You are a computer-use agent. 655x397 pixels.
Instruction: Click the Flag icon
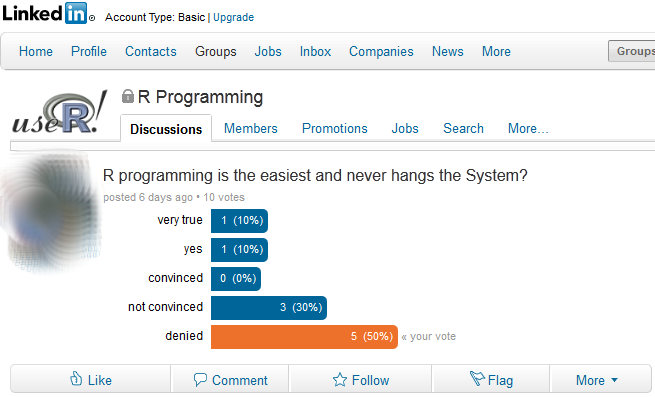[477, 379]
